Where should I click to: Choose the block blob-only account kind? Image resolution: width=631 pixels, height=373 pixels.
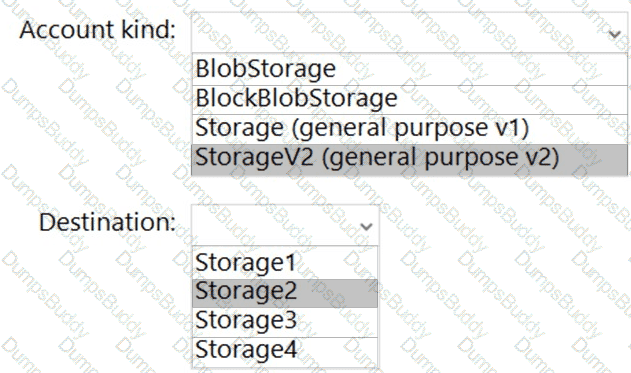click(409, 100)
